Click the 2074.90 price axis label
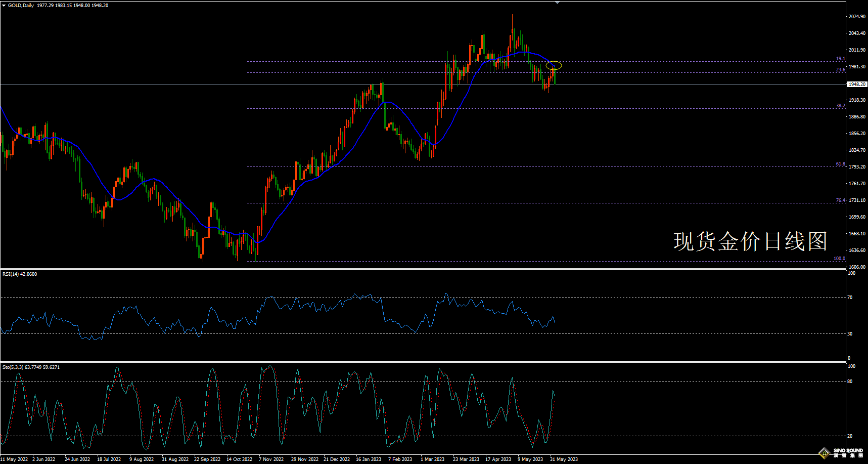 (x=857, y=17)
